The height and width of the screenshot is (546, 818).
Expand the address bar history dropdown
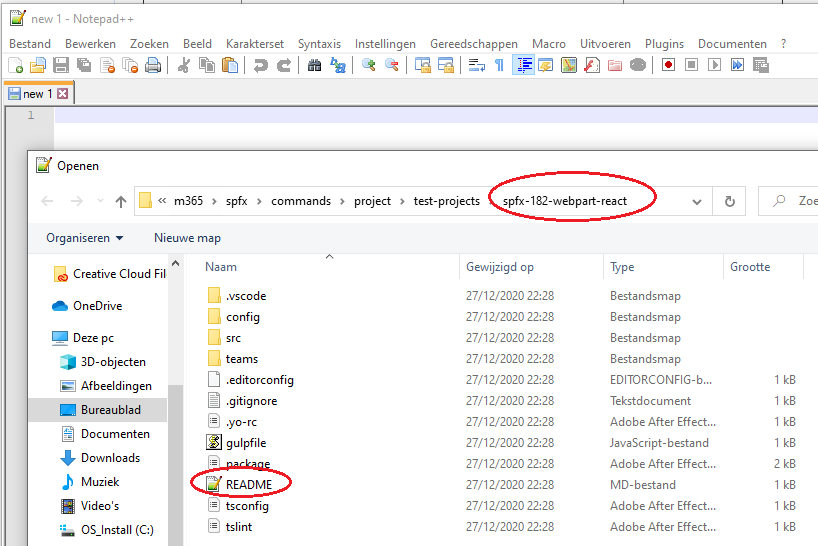tap(697, 202)
